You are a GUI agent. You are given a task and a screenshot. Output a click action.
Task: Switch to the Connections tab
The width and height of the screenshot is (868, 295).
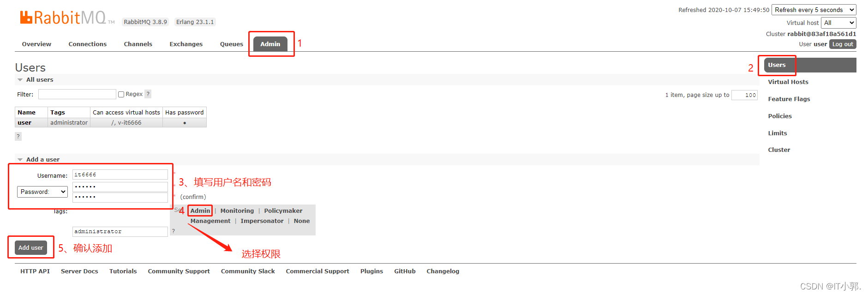[88, 44]
